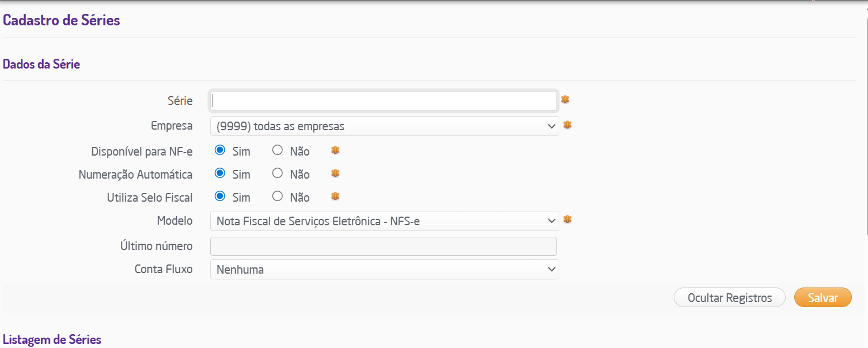Set Utiliza Selo Fiscal to Não
This screenshot has height=348, width=868.
click(x=278, y=196)
